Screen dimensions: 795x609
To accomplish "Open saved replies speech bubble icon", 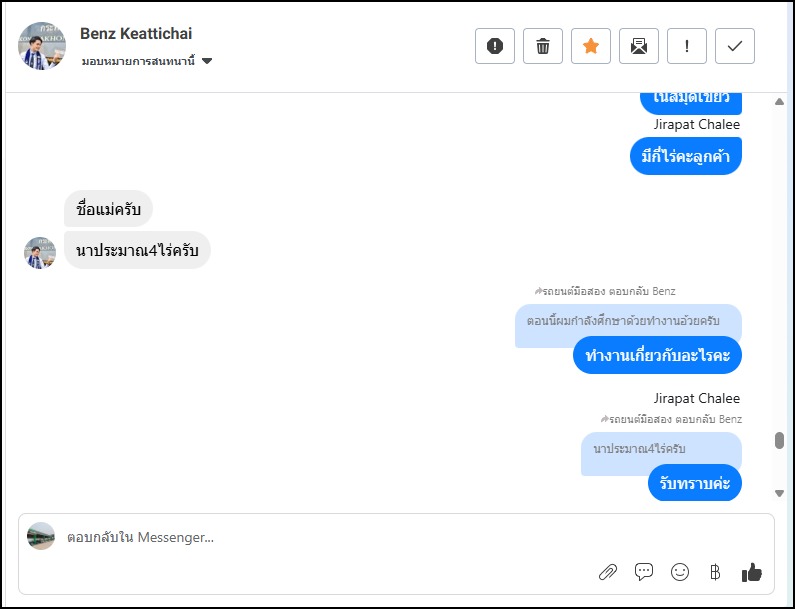I will coord(644,572).
